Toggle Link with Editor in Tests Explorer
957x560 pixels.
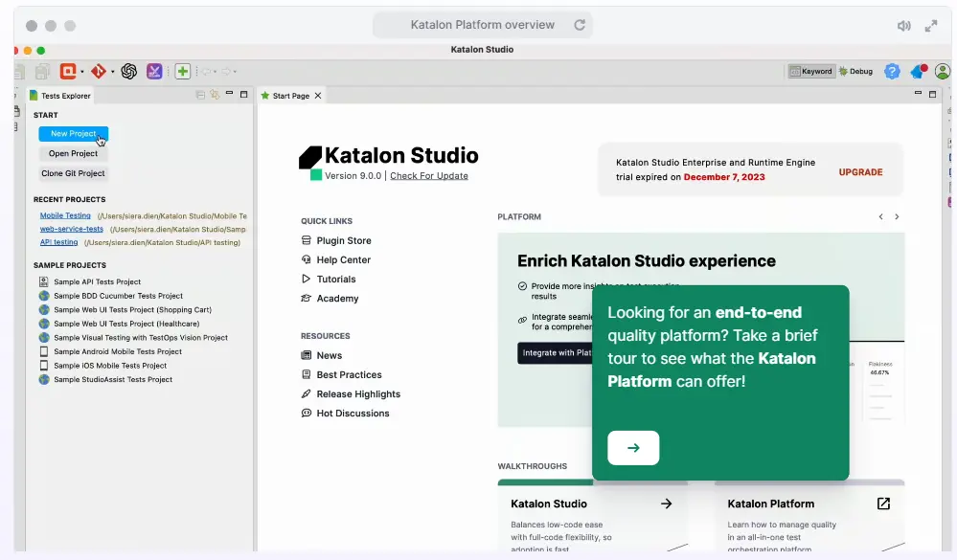tap(215, 95)
